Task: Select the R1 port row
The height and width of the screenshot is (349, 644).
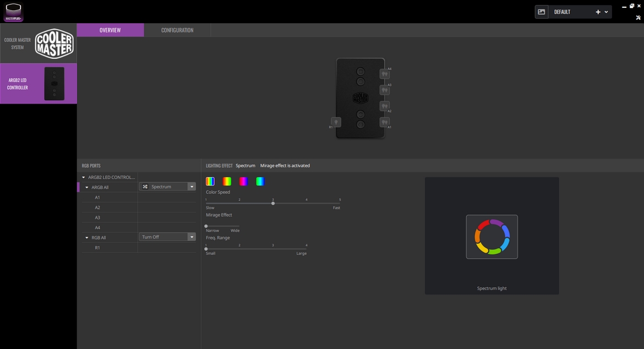Action: click(139, 248)
